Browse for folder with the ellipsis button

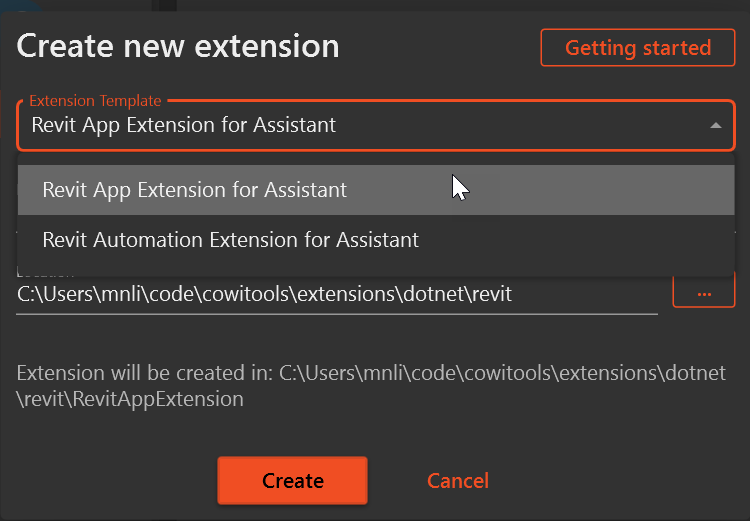coord(703,293)
